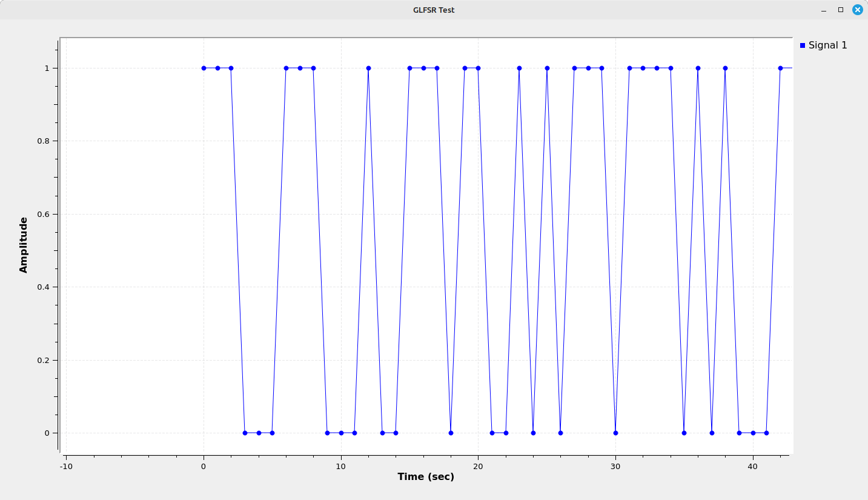
Task: Toggle the Signal 1 legend label
Action: [x=827, y=45]
